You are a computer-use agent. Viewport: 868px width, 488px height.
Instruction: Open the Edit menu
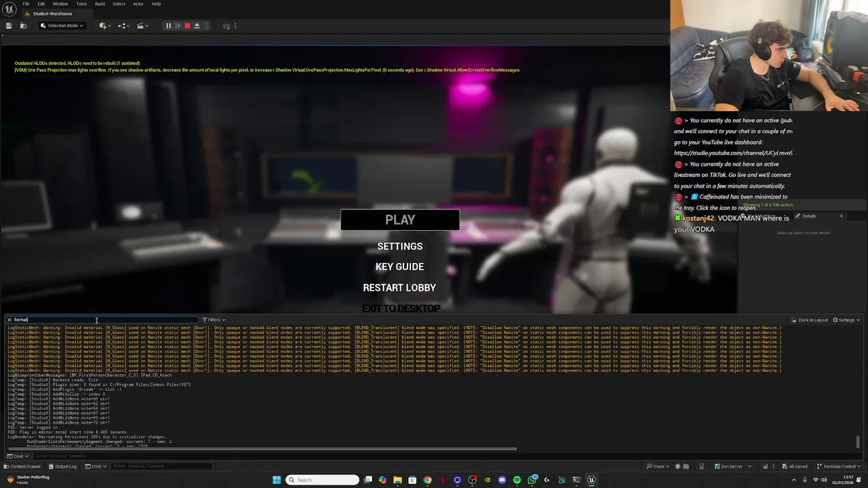coord(41,4)
